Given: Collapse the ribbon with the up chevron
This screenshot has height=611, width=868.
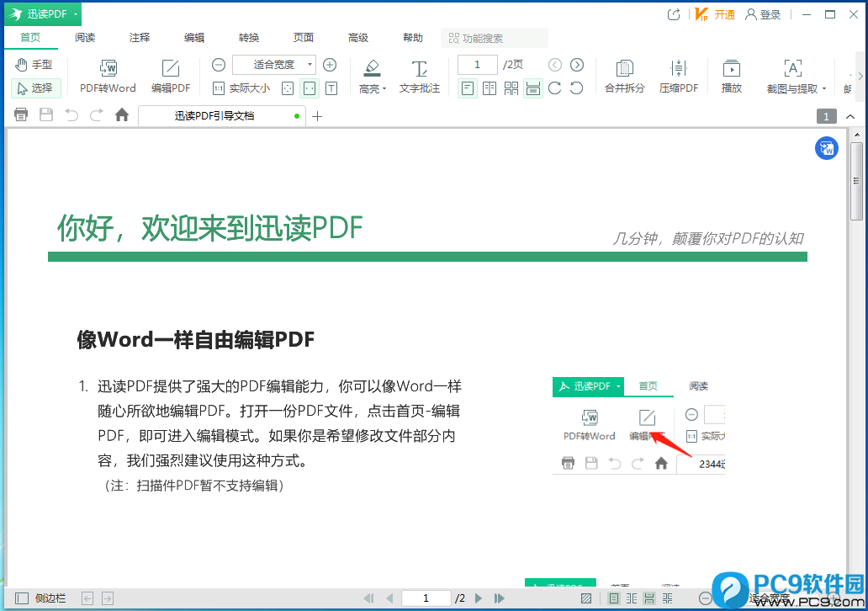Looking at the screenshot, I should [x=851, y=116].
